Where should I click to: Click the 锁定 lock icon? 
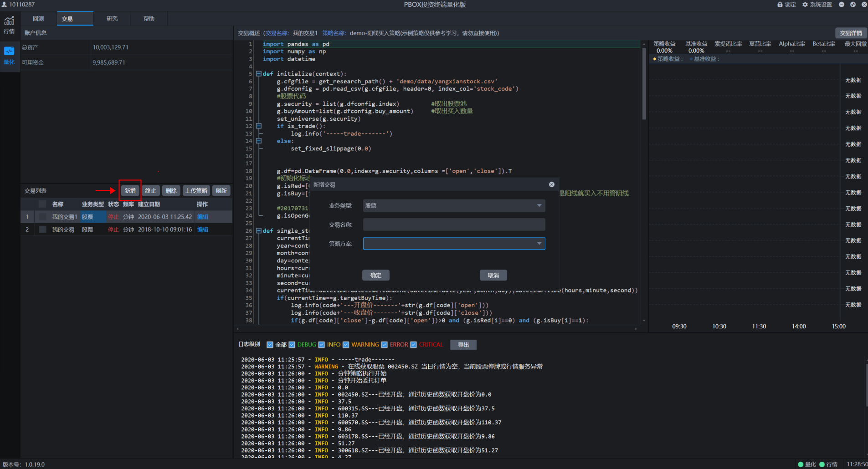pyautogui.click(x=780, y=5)
